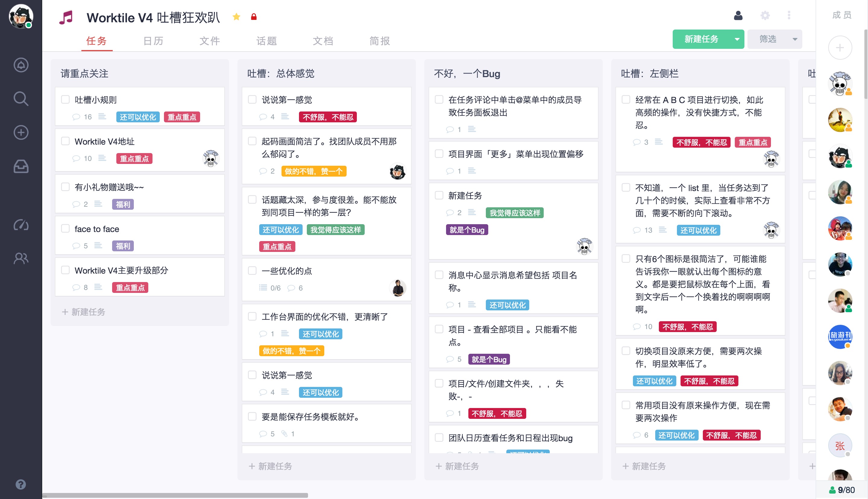Viewport: 868px width, 499px height.
Task: Switch to the 简报 tab
Action: (x=380, y=41)
